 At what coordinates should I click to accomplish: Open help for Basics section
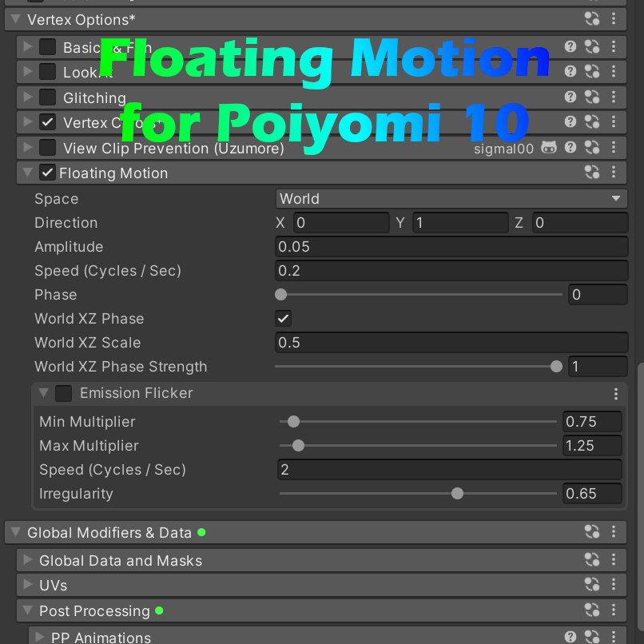tap(570, 46)
